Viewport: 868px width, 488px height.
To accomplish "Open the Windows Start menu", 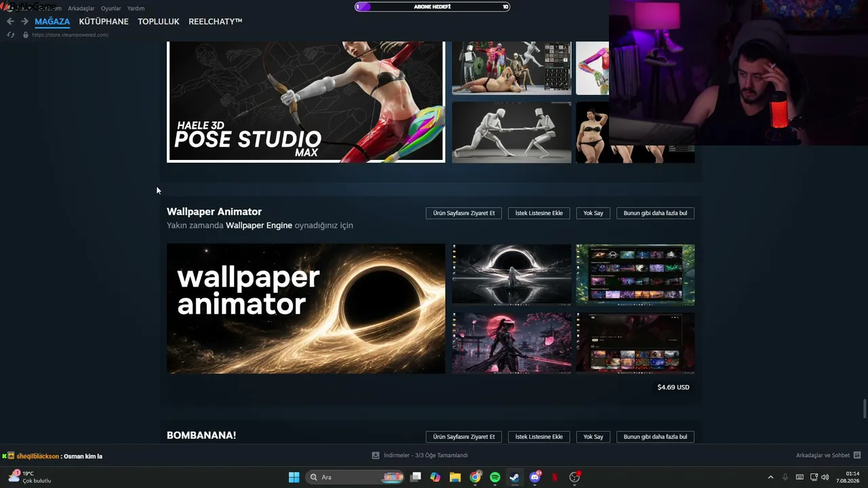I will (x=294, y=477).
